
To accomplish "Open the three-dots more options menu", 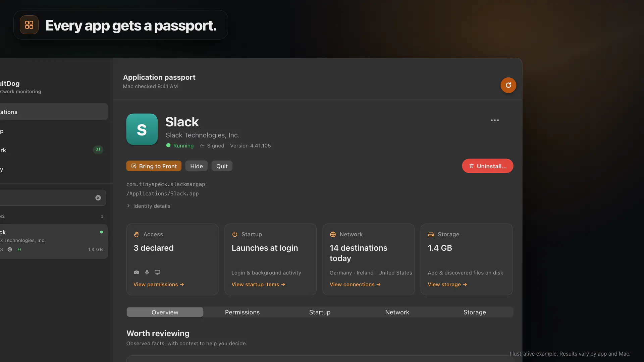I will point(495,120).
